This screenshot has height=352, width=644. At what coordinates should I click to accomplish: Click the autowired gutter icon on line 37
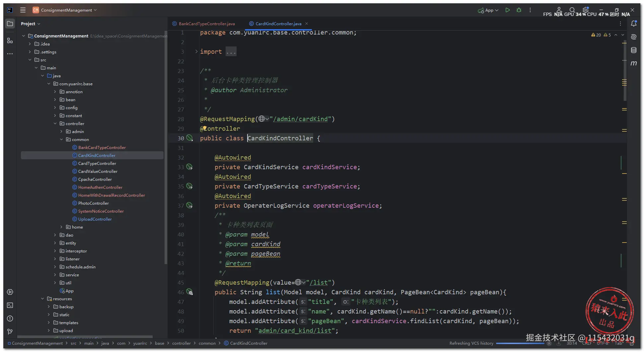coord(189,205)
